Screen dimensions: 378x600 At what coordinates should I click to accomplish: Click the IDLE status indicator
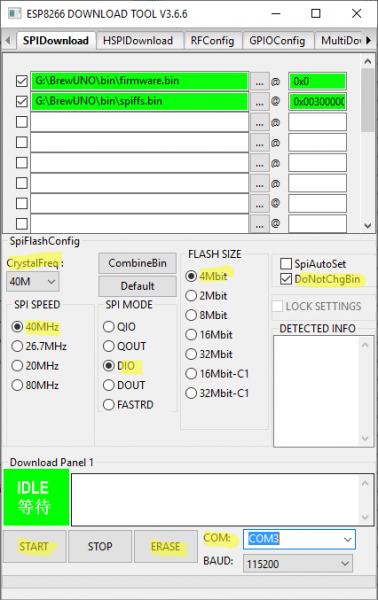36,497
